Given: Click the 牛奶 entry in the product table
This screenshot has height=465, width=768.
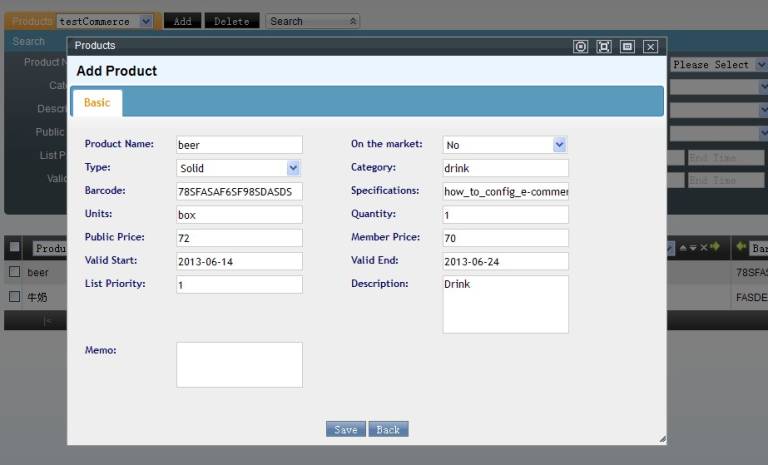Looking at the screenshot, I should [37, 297].
